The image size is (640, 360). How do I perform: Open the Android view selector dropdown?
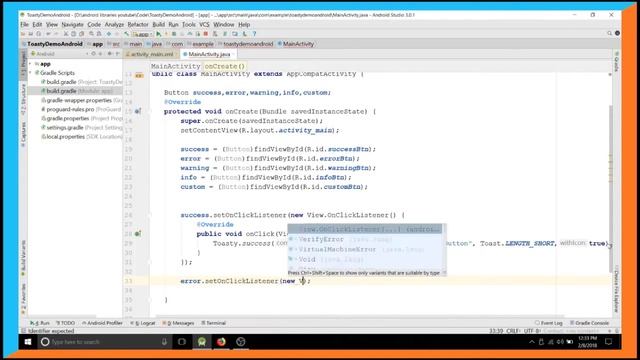(61, 53)
